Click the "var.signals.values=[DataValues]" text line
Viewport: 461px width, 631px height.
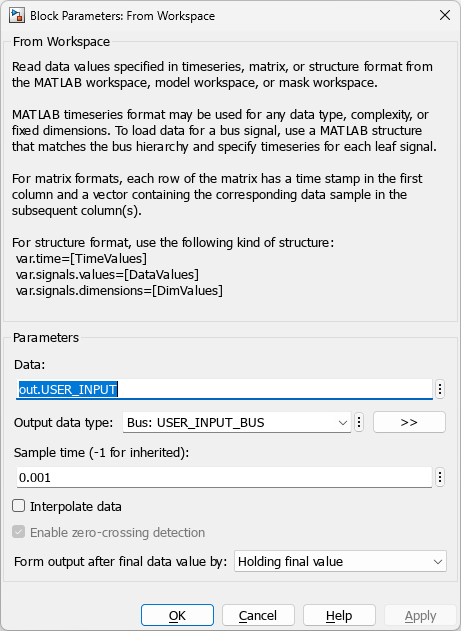click(107, 274)
